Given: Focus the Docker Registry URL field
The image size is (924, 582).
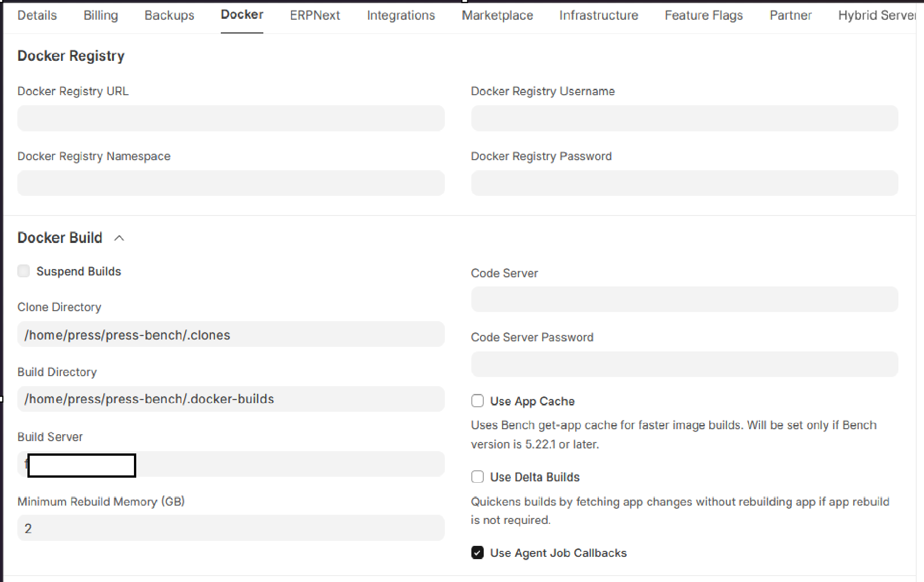Looking at the screenshot, I should [x=231, y=118].
